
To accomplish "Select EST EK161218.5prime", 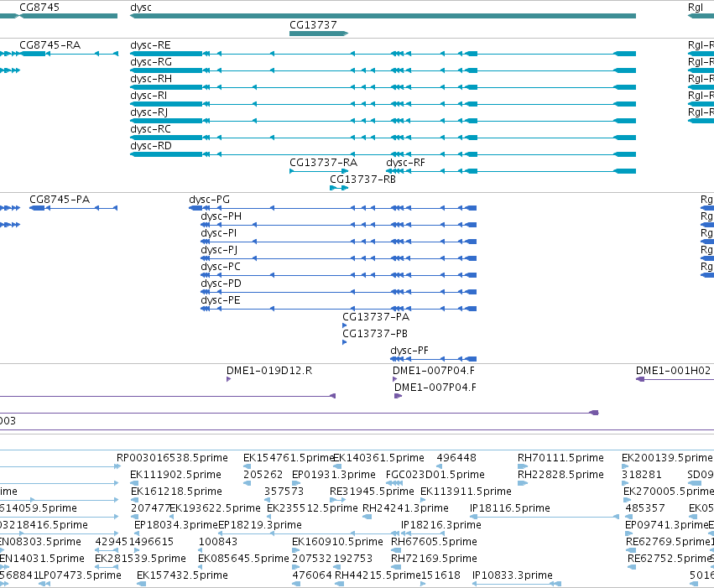I will coord(135,500).
